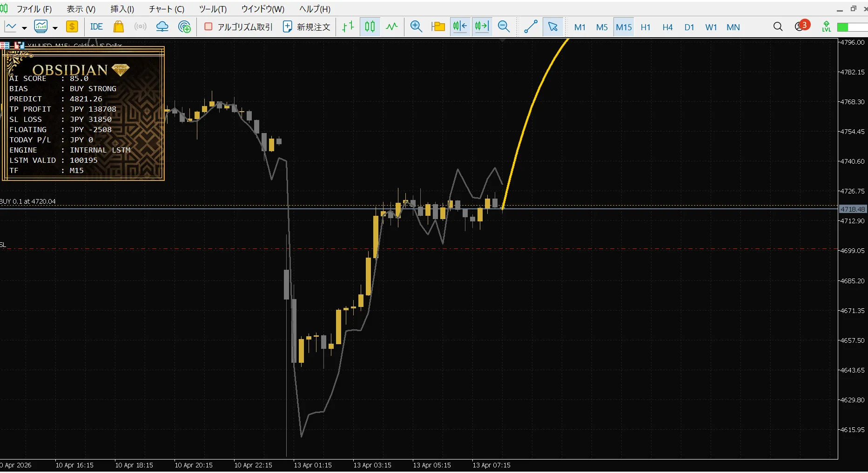Open the チャート (C) menu
The image size is (868, 473).
pyautogui.click(x=167, y=9)
